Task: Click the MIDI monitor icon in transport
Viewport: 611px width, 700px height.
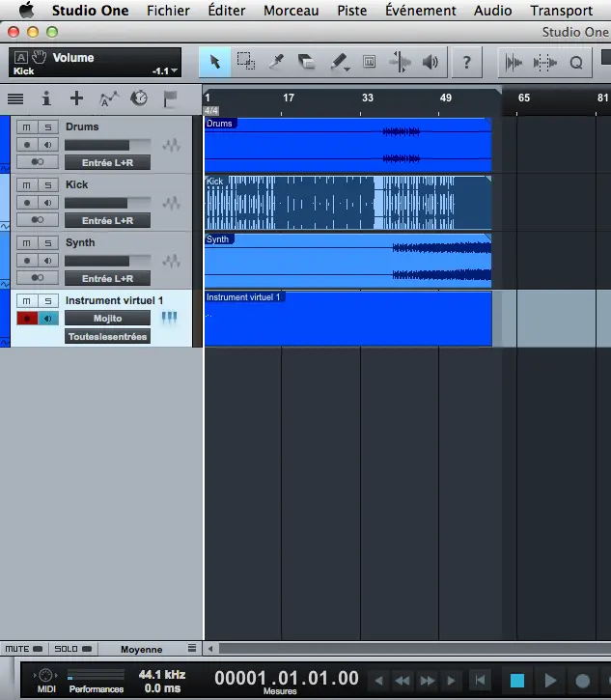Action: click(x=46, y=675)
